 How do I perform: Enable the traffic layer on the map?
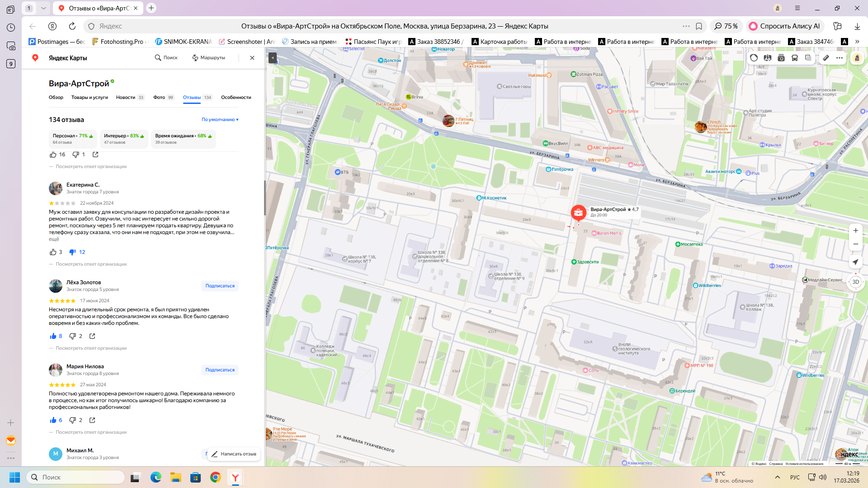[754, 58]
